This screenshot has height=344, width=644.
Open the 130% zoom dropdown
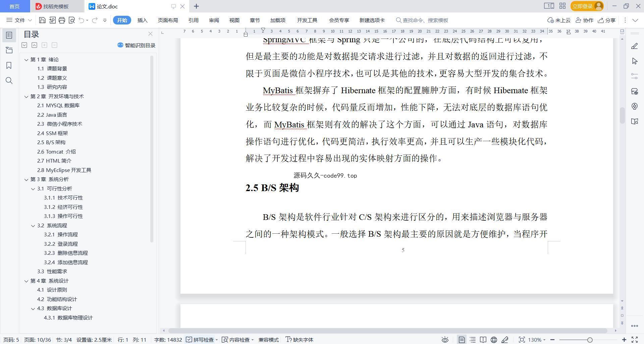[537, 340]
